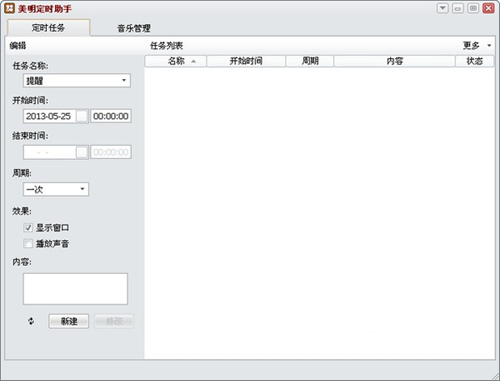The width and height of the screenshot is (500, 381).
Task: Open the end date calendar picker button
Action: pos(82,152)
